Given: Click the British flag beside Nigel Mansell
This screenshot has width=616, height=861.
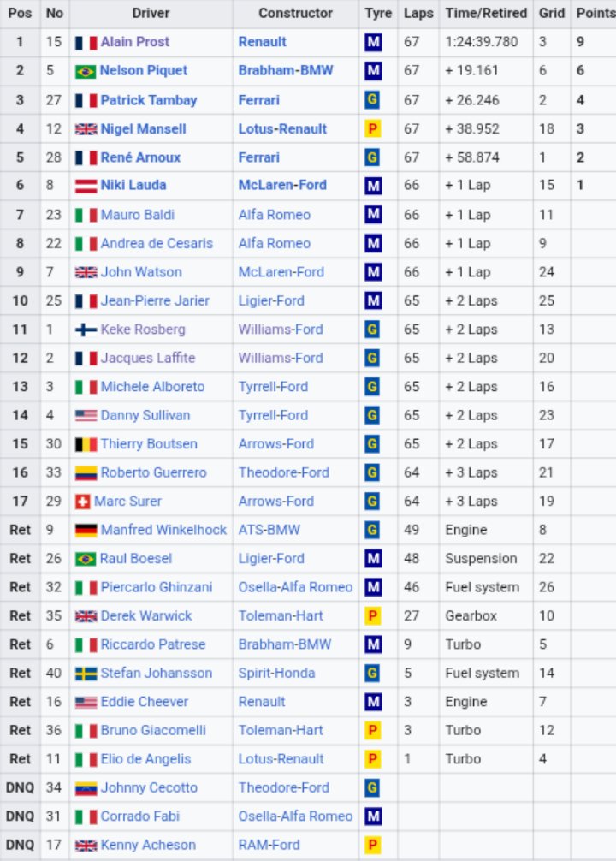Looking at the screenshot, I should click(x=86, y=129).
